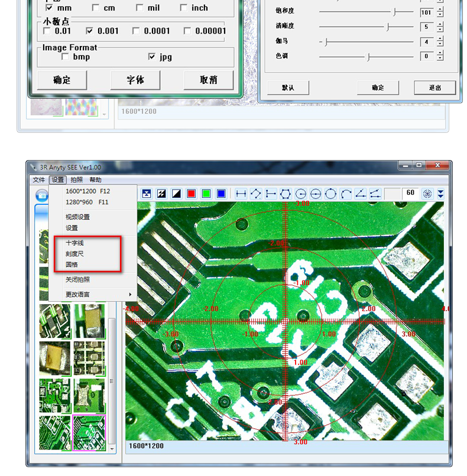Enable the cm unit checkbox
467x476 pixels.
(95, 8)
